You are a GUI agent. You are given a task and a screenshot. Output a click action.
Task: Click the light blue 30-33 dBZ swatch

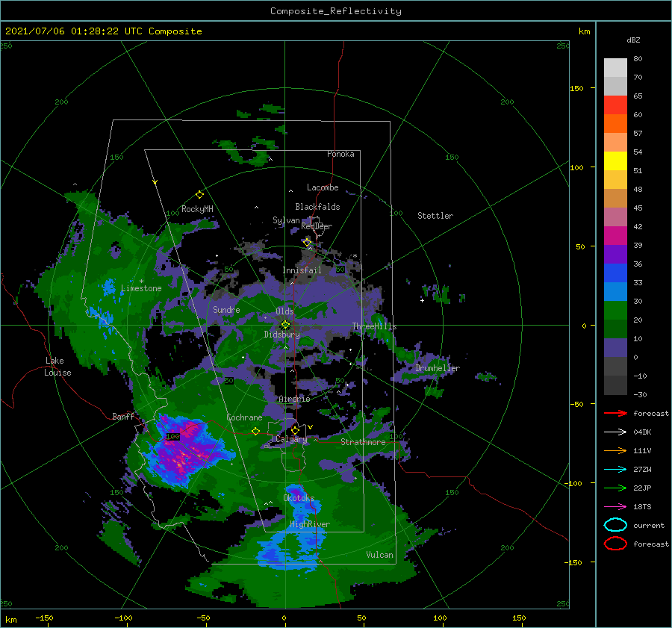pyautogui.click(x=615, y=292)
